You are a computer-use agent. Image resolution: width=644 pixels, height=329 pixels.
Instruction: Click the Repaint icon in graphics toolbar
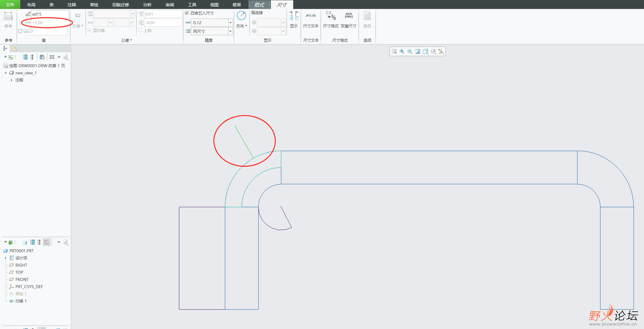pyautogui.click(x=418, y=51)
